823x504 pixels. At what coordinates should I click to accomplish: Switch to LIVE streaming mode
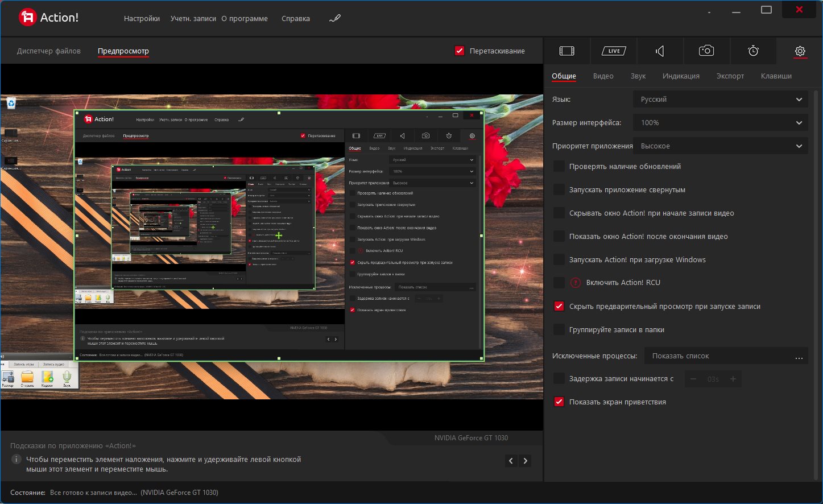pos(613,51)
